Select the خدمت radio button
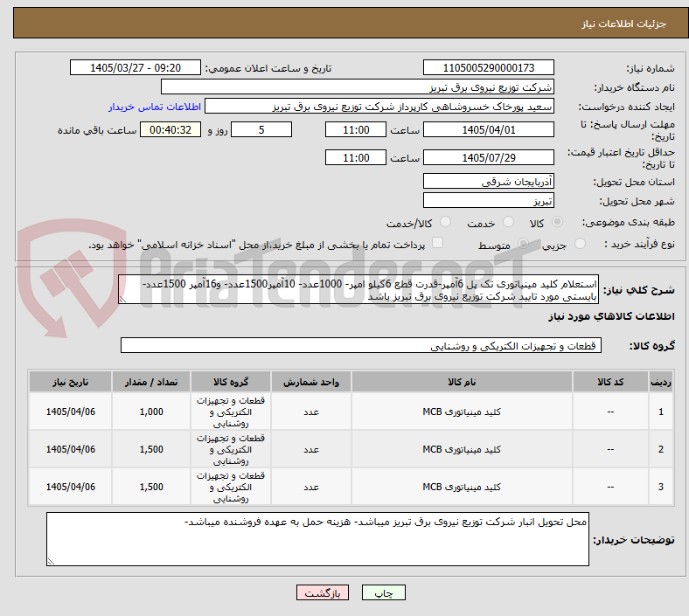 pyautogui.click(x=508, y=222)
